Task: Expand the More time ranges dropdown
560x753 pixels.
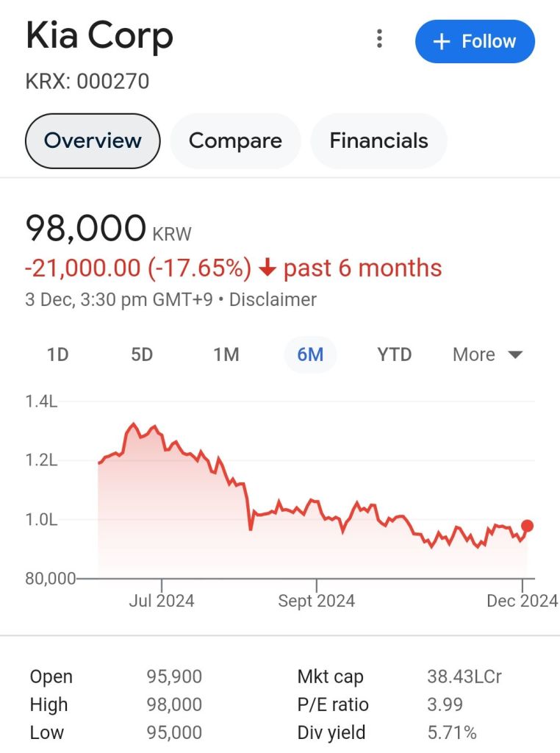Action: click(487, 354)
